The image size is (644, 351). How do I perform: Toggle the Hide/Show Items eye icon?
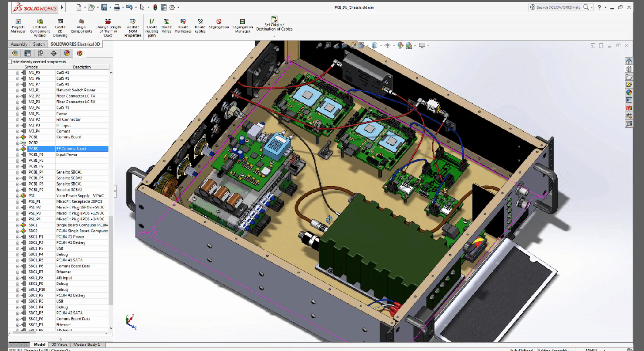pos(387,45)
